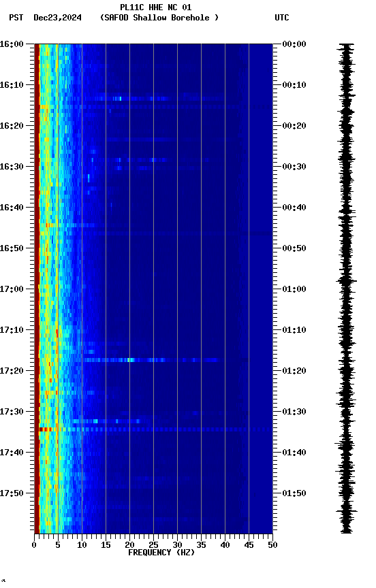Click the 17:20 PST time label
This screenshot has width=376, height=588.
point(12,371)
